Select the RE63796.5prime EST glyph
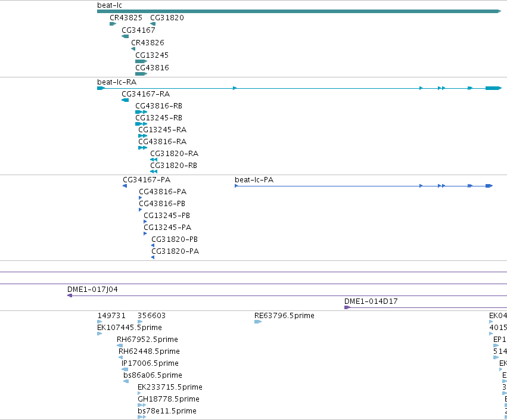Viewport: 507px width, 420px height. (x=258, y=322)
